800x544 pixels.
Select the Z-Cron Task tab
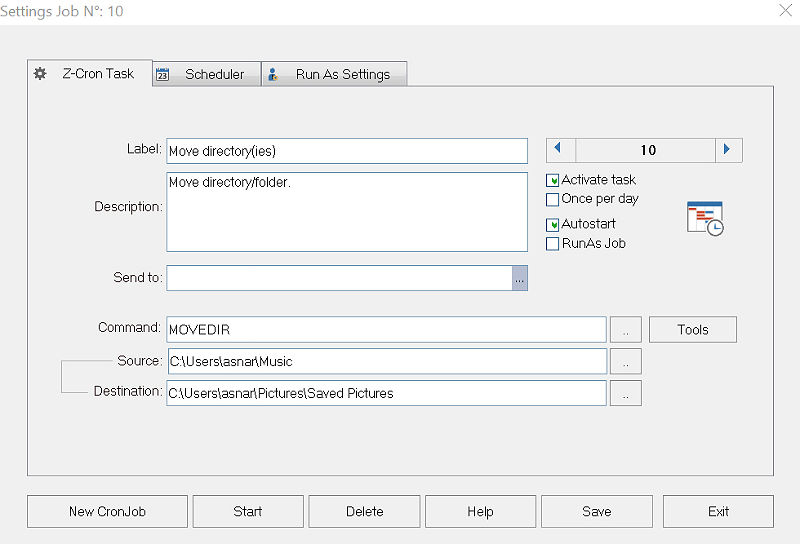90,73
